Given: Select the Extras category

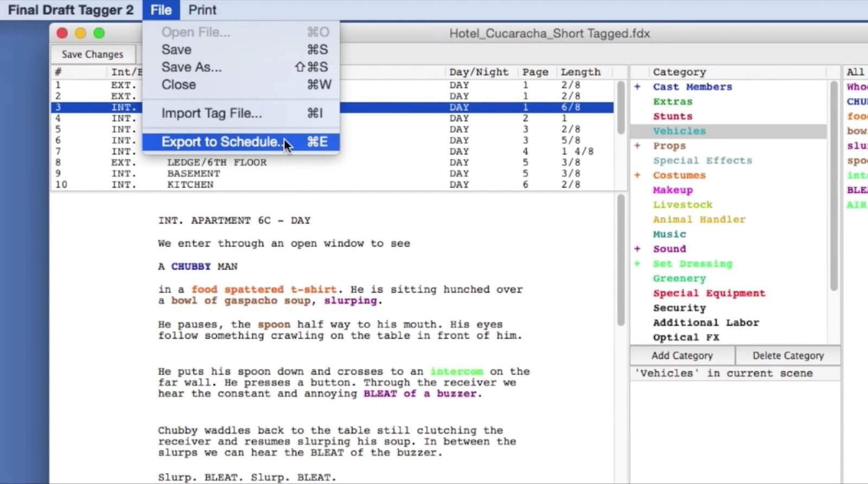Looking at the screenshot, I should coord(673,101).
